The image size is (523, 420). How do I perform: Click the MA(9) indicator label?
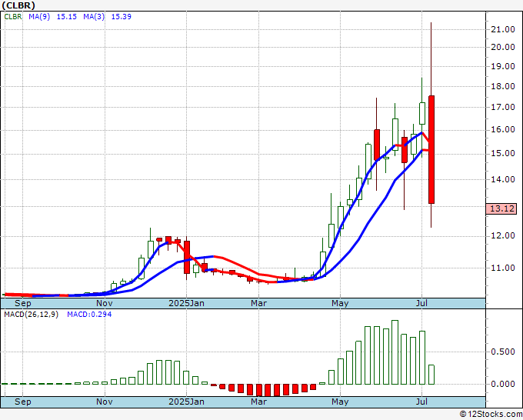click(x=39, y=17)
